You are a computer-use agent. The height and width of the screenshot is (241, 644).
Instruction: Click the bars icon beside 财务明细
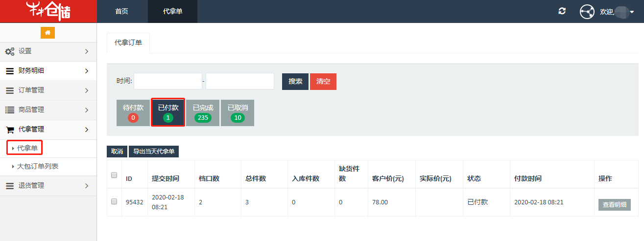[10, 71]
